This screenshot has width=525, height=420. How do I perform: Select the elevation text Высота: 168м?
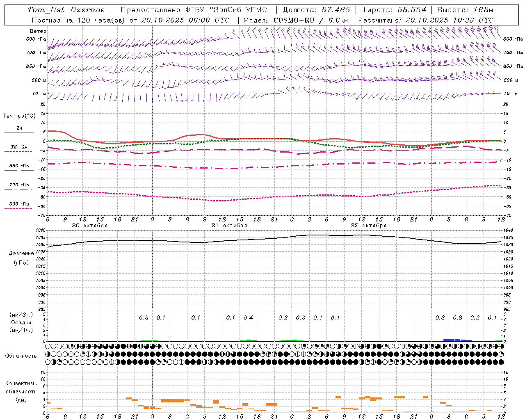click(466, 10)
